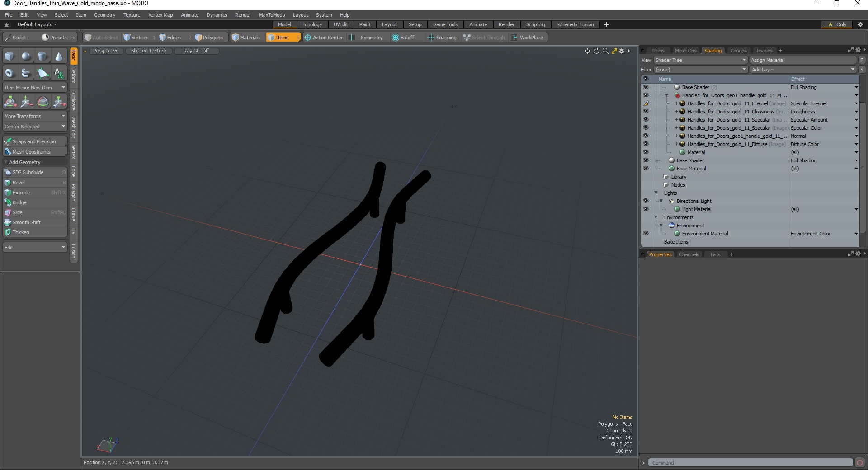Open the Texture menu
Image resolution: width=868 pixels, height=470 pixels.
tap(132, 15)
